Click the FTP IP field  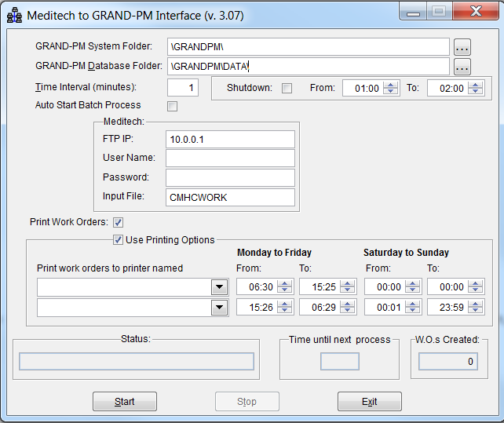[230, 139]
